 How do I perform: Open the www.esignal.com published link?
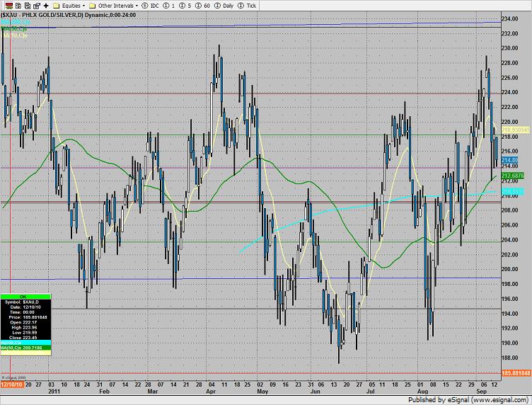coord(499,400)
